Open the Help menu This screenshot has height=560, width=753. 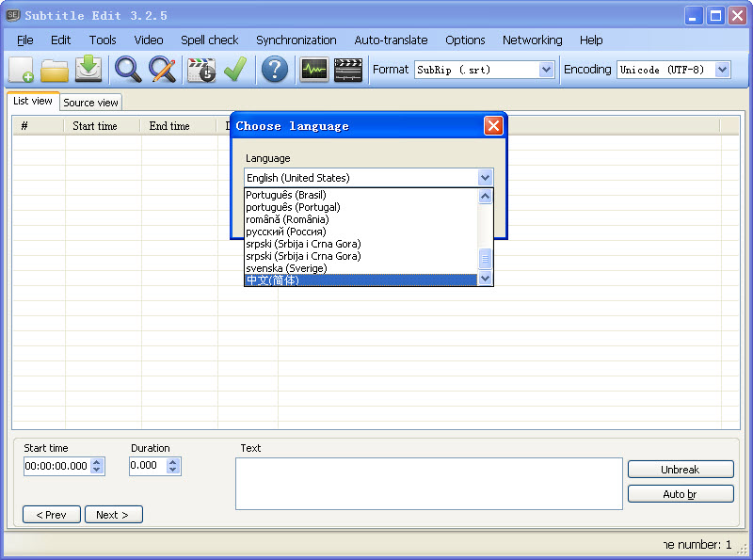point(591,40)
